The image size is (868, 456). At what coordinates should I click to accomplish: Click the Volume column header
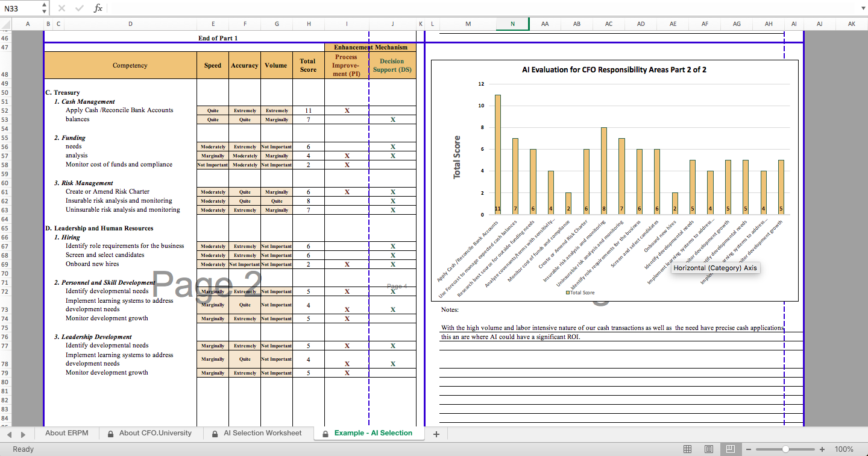(276, 65)
